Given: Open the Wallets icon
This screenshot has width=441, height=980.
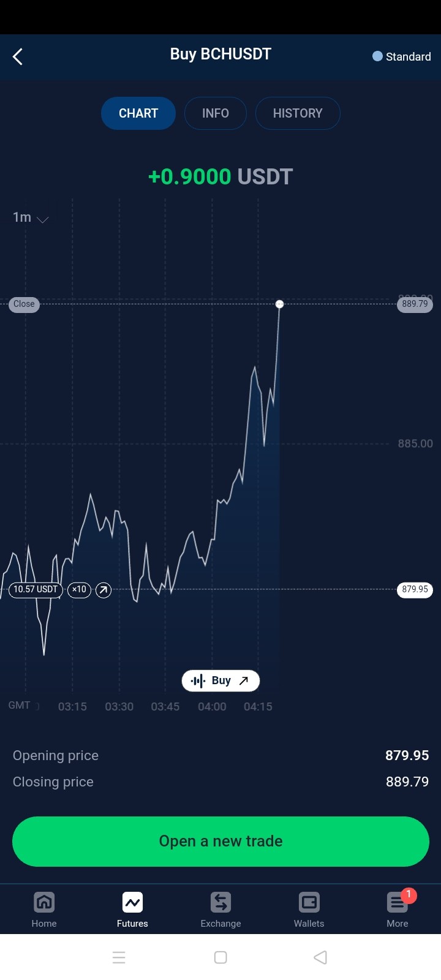Looking at the screenshot, I should pyautogui.click(x=309, y=902).
